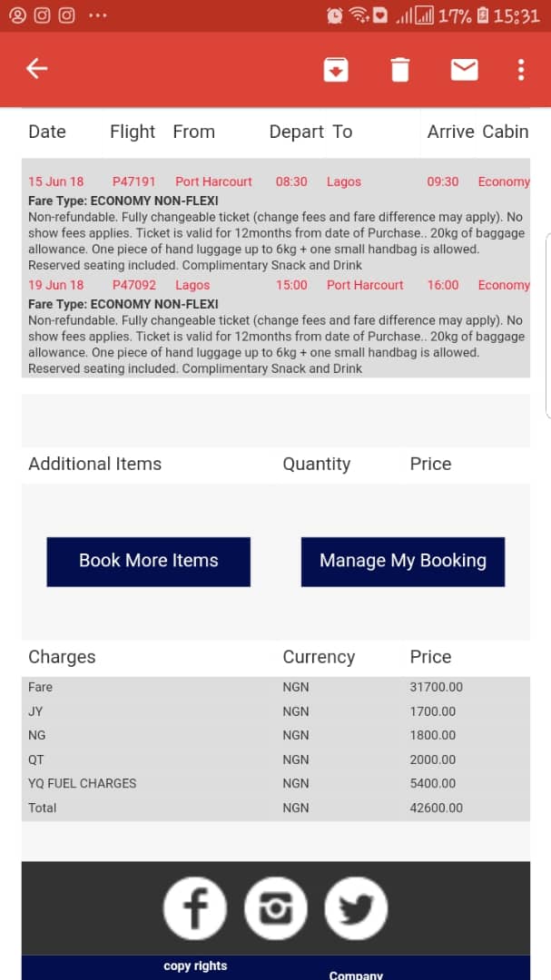Image resolution: width=551 pixels, height=980 pixels.
Task: Archive this email with the box icon
Action: point(336,69)
